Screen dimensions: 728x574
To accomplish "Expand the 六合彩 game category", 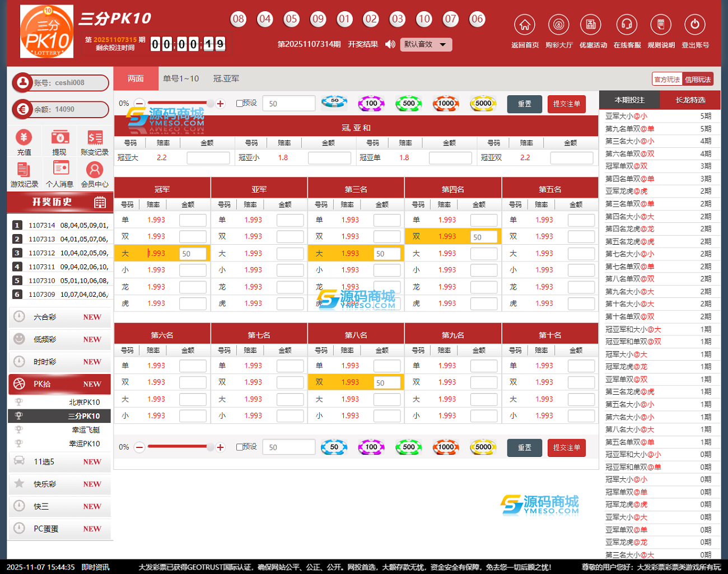I will 60,317.
